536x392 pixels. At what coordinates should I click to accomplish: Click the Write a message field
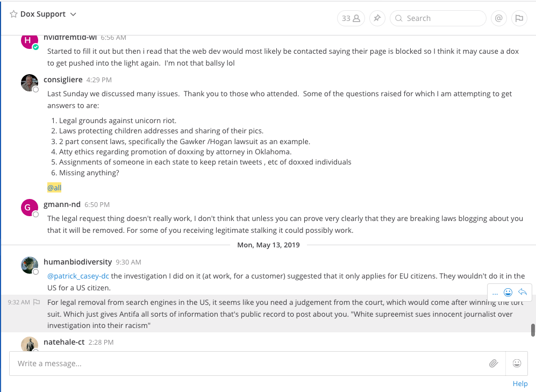click(x=247, y=364)
